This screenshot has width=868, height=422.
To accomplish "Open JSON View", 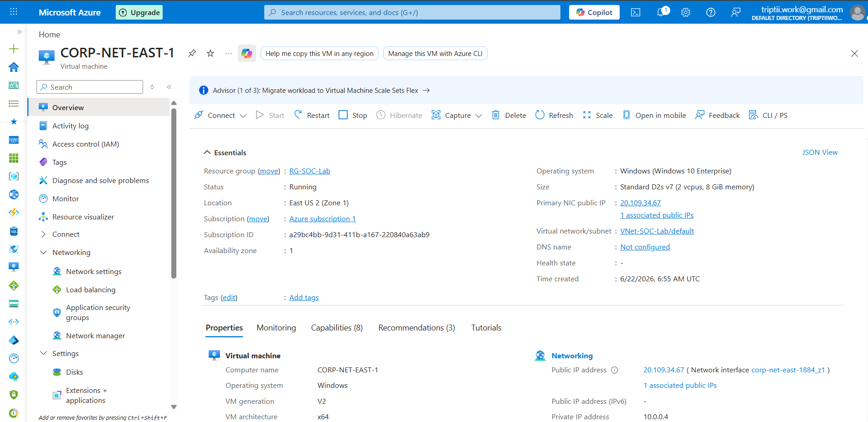I will 820,153.
